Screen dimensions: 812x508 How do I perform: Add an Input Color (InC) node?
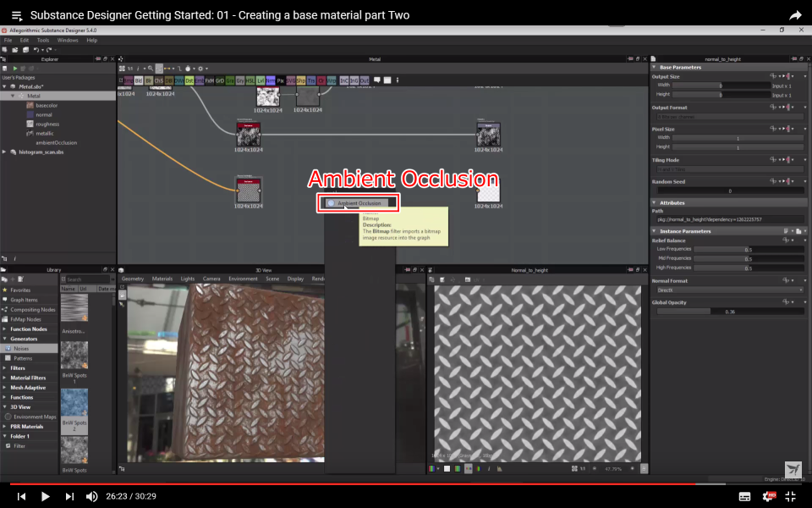344,80
